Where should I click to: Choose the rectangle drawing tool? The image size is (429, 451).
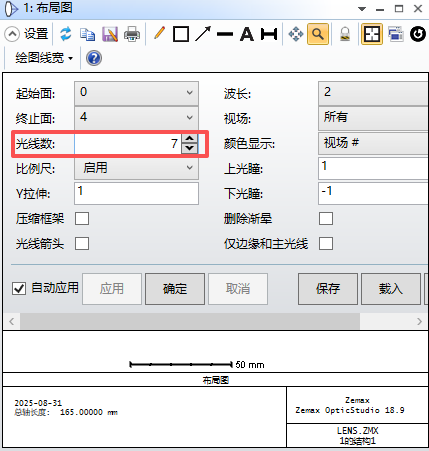tap(181, 34)
